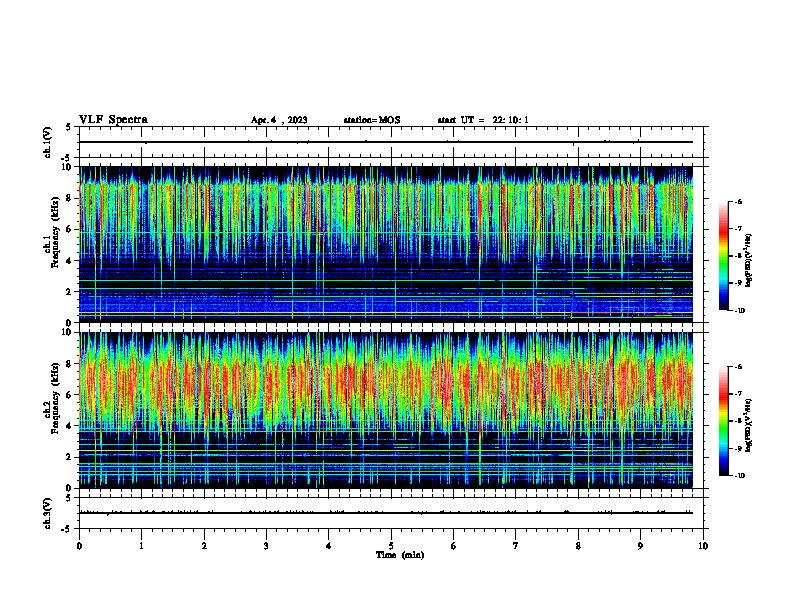
Task: Select the date text "Apr. 4, 2023"
Action: pyautogui.click(x=279, y=120)
